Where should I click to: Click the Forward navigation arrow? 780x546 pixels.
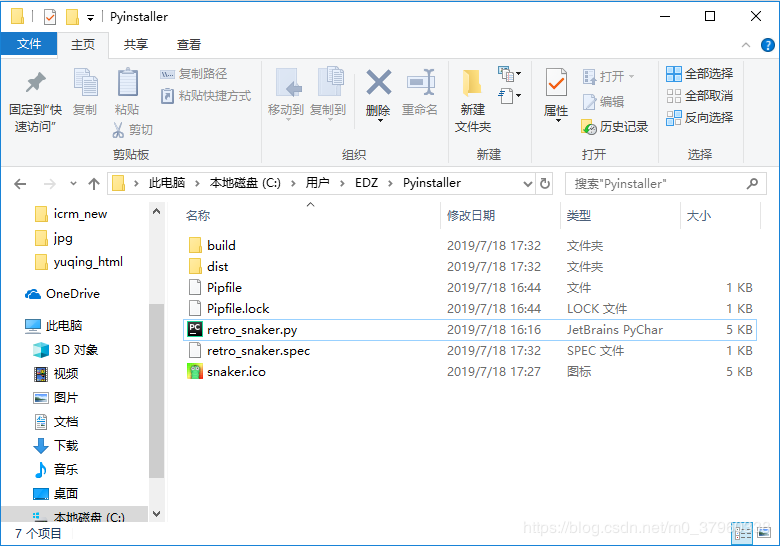(x=50, y=184)
